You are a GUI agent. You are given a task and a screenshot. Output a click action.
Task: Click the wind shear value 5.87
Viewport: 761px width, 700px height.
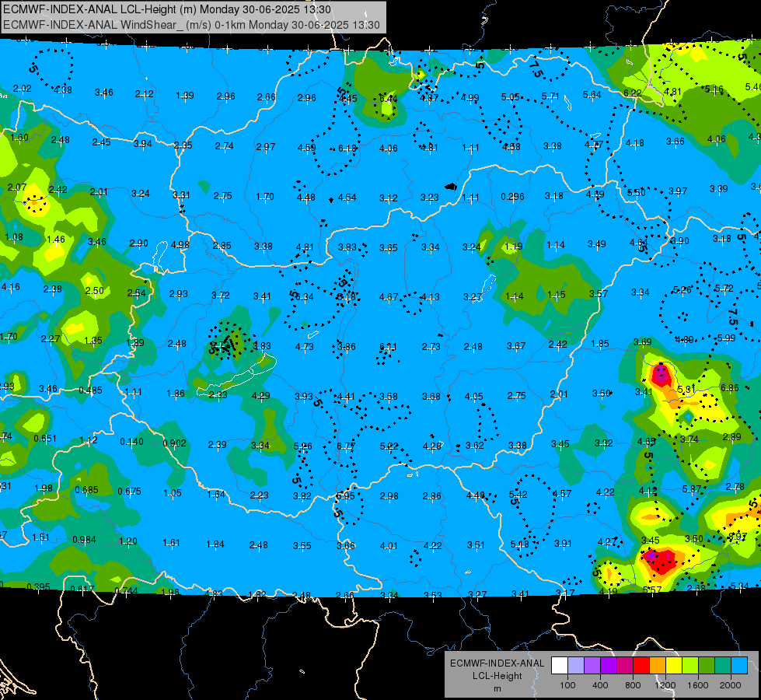point(692,489)
